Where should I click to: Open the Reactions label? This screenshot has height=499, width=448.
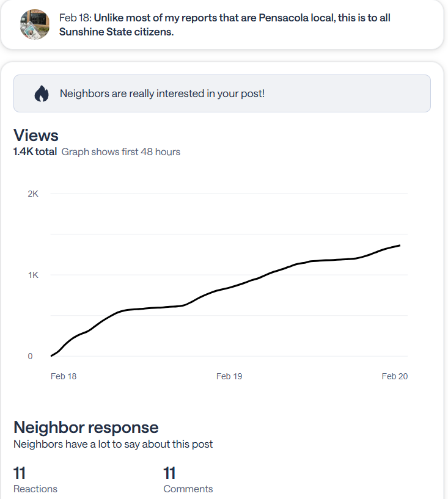pyautogui.click(x=35, y=489)
